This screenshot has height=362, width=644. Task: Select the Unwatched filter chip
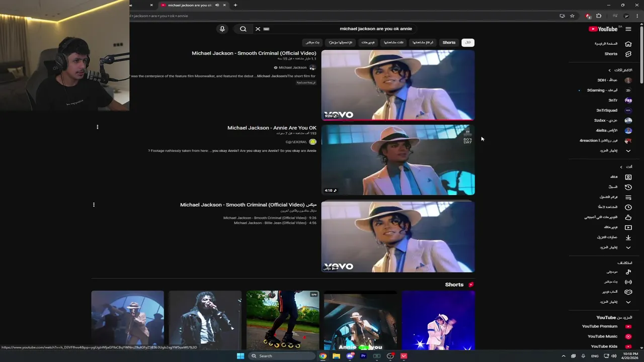point(423,43)
